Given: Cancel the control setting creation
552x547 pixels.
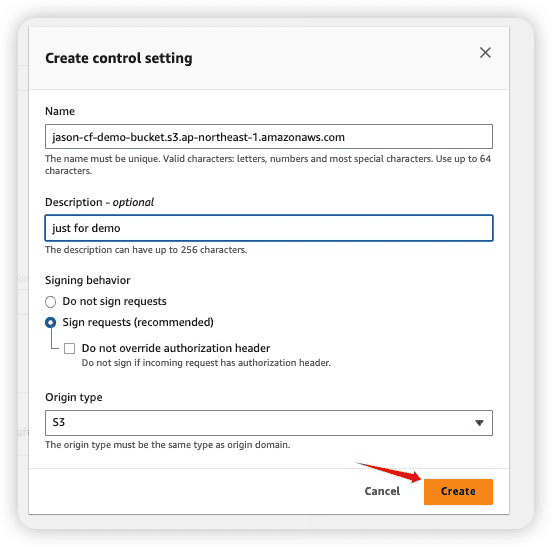Looking at the screenshot, I should pos(382,491).
